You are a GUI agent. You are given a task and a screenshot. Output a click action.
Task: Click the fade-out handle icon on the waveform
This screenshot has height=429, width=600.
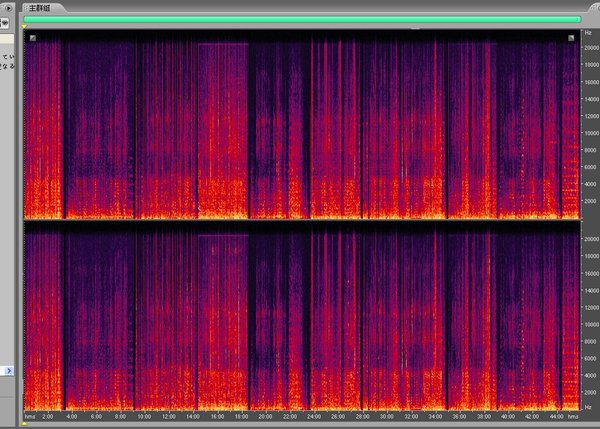(571, 38)
